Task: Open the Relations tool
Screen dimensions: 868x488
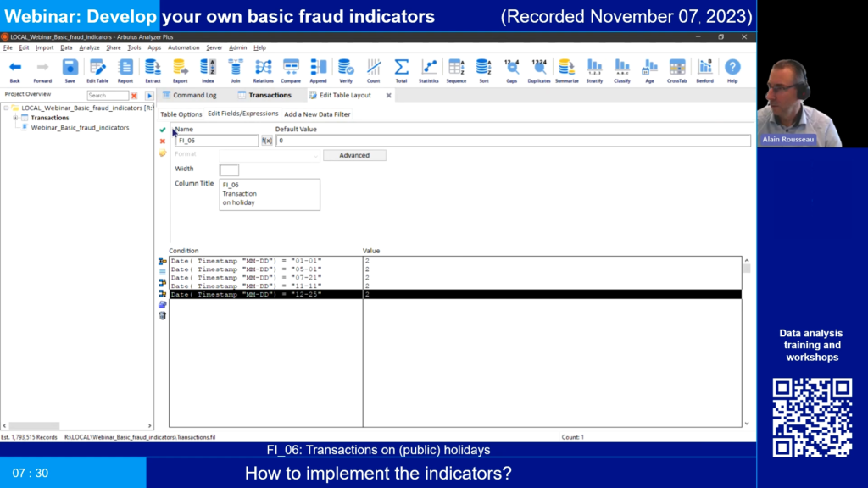Action: pos(263,71)
